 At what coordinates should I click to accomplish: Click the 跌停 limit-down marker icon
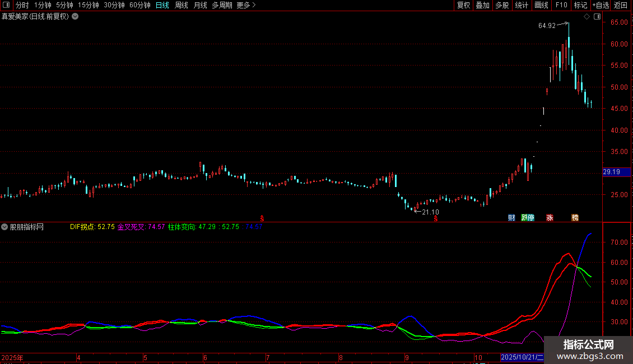pos(528,218)
